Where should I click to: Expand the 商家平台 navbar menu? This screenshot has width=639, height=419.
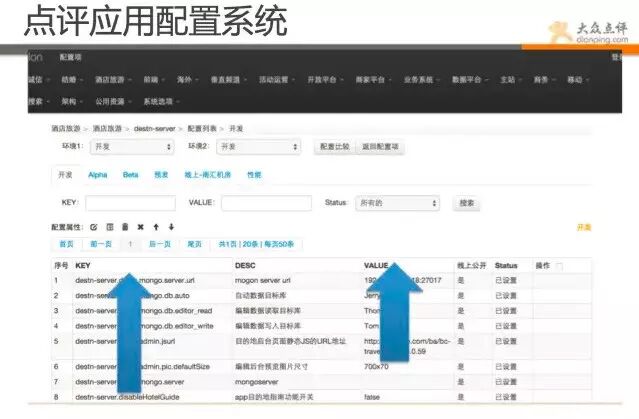373,79
